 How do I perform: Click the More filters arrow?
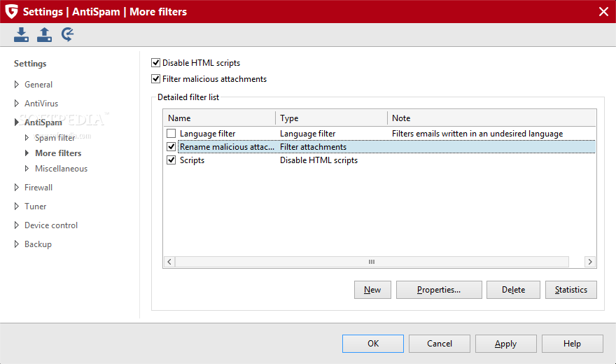(27, 153)
